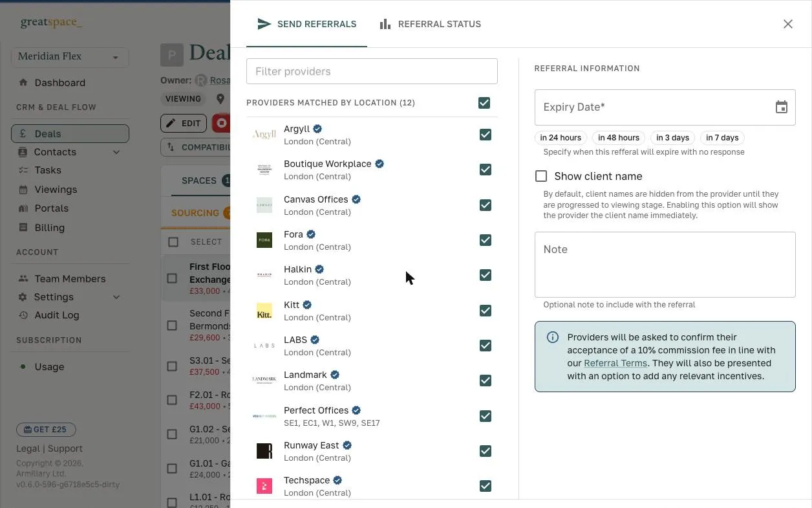
Task: Click the Tasks checklist icon in sidebar
Action: click(x=23, y=170)
